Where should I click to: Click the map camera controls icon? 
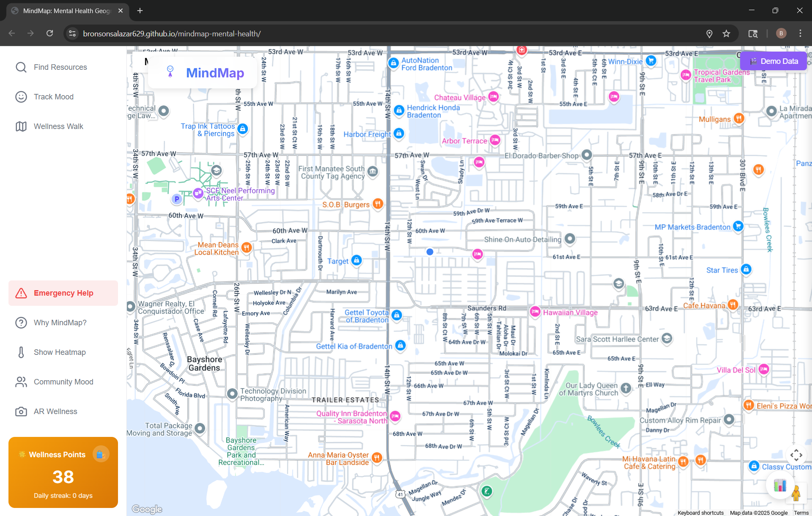point(796,455)
